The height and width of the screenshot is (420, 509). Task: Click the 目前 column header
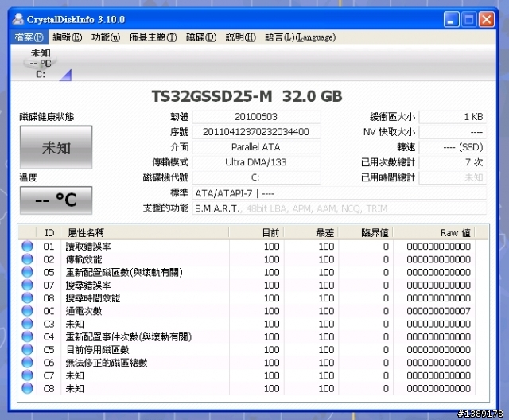point(256,233)
